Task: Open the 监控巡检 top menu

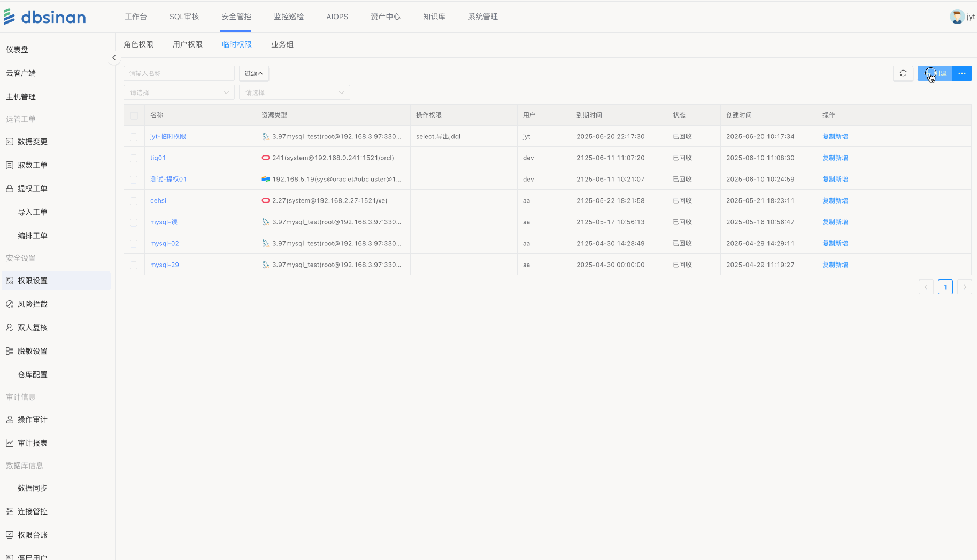Action: pos(289,17)
